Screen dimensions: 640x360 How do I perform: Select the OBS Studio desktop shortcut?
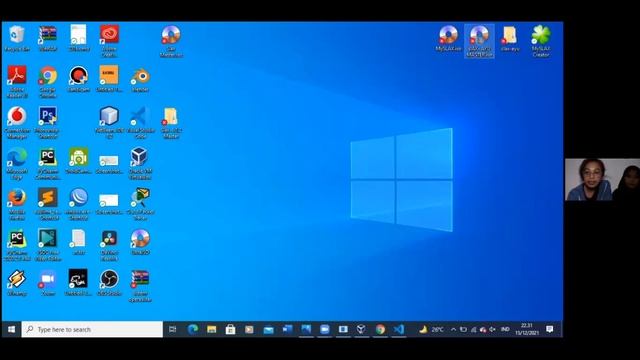(109, 283)
